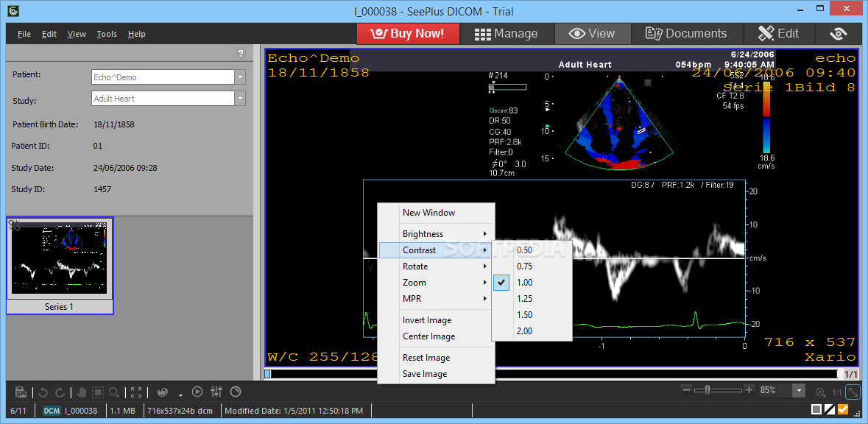Click the rotate right arrow icon

tap(60, 392)
